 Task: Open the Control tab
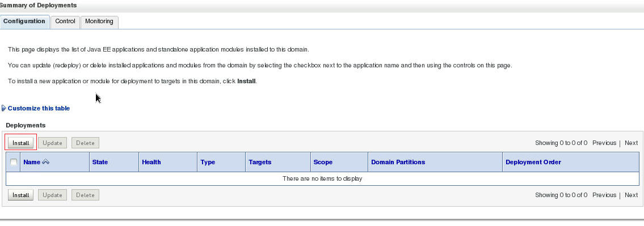65,22
